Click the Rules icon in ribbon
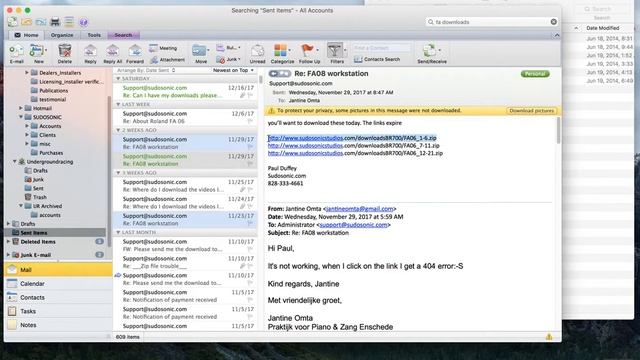 [220, 48]
